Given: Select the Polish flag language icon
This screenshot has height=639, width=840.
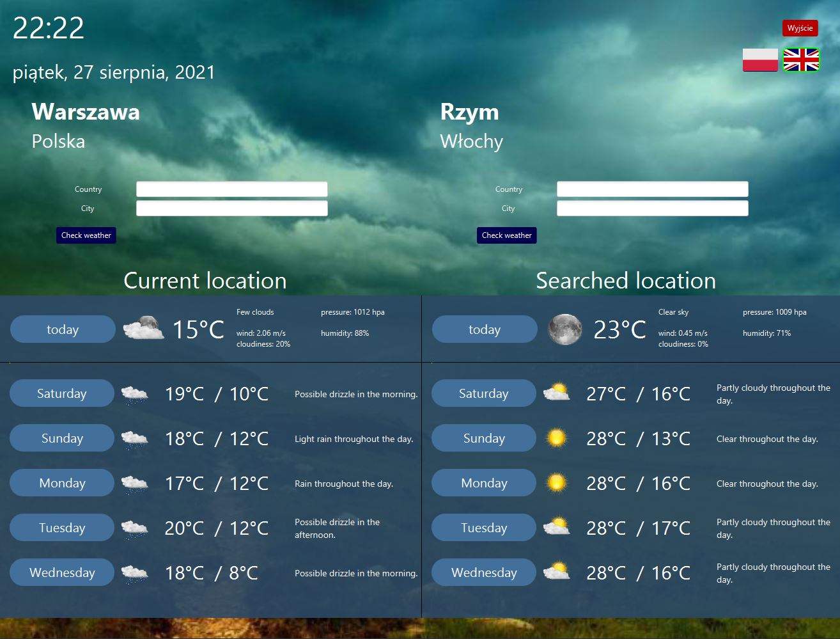Looking at the screenshot, I should pos(760,59).
